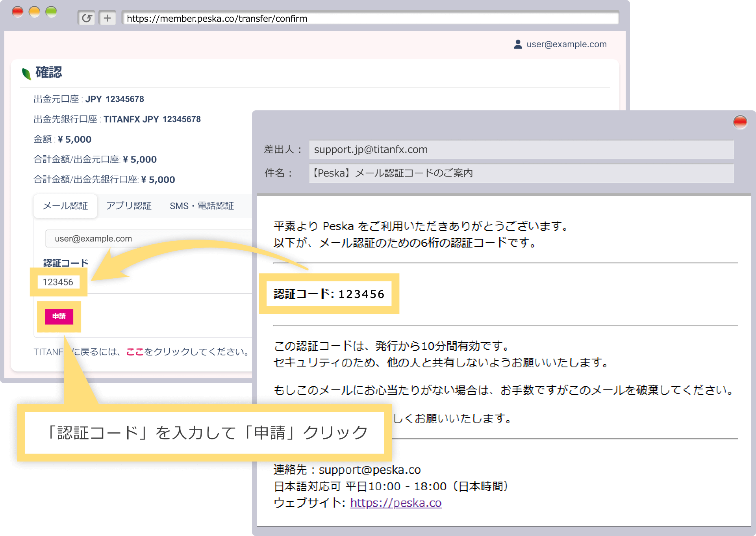Click the 平素より Peska greeting line
The height and width of the screenshot is (536, 756).
click(421, 226)
